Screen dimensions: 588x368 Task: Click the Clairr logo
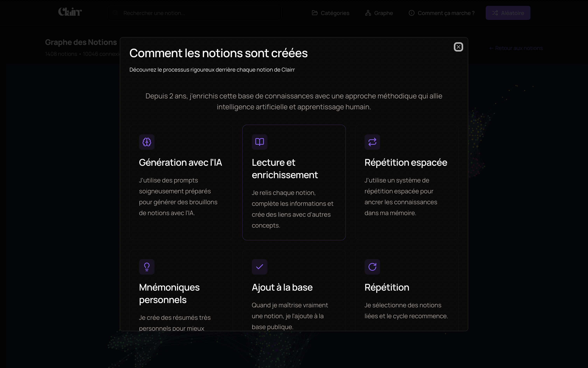click(x=70, y=12)
